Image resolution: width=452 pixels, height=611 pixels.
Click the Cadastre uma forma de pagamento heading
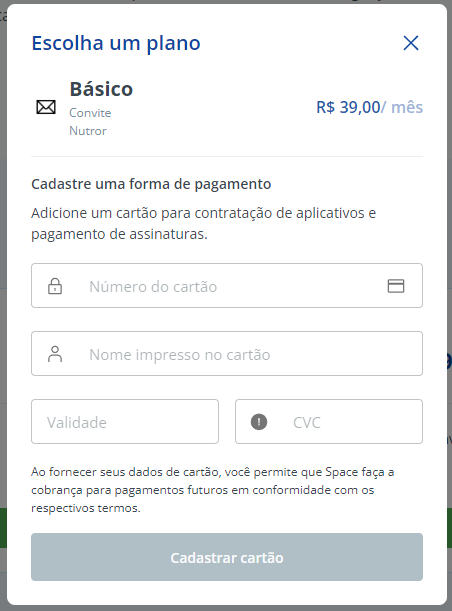point(151,184)
